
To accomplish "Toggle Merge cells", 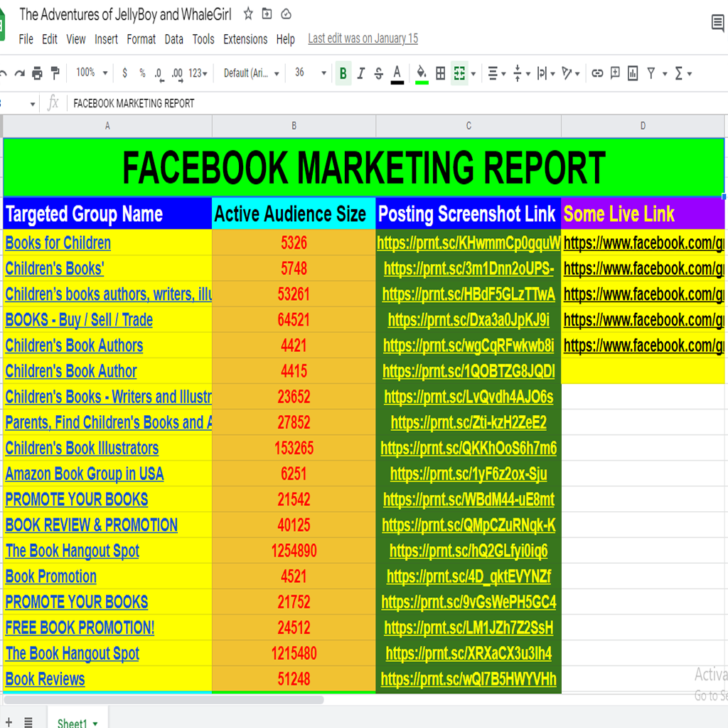I will click(459, 73).
